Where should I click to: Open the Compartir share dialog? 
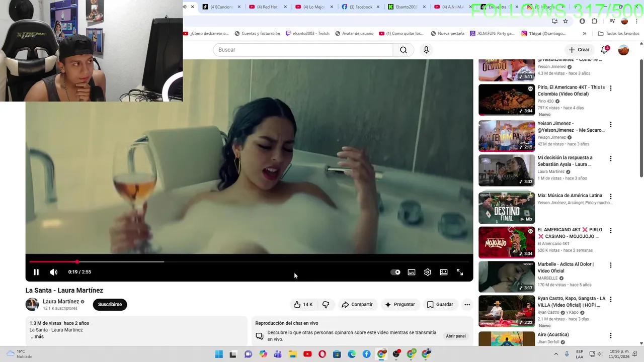(x=357, y=305)
